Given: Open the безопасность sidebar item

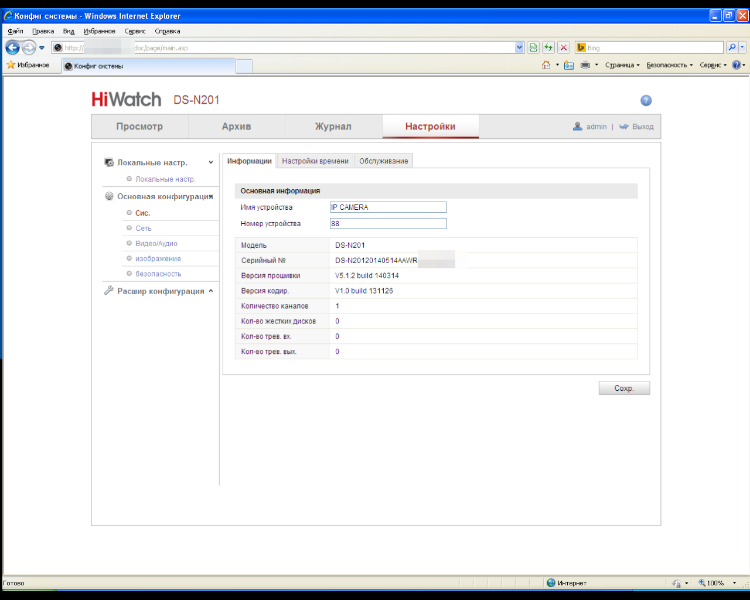Looking at the screenshot, I should (158, 274).
